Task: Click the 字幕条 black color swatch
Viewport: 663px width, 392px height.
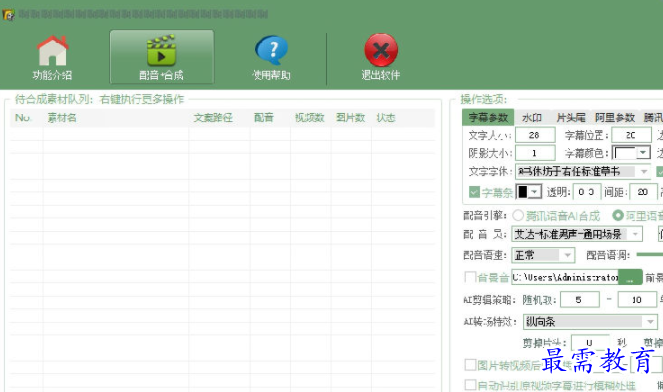Action: [523, 192]
